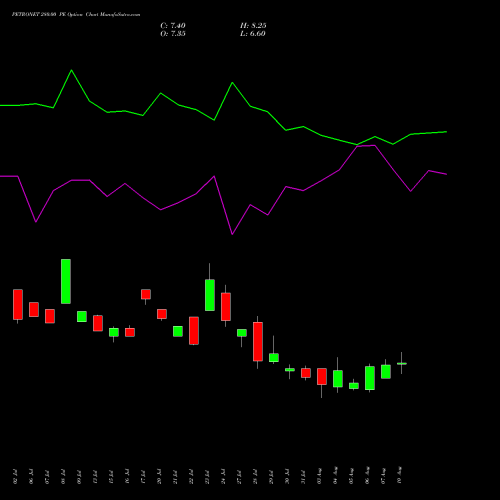This screenshot has width=500, height=500.
Task: Click the green candle on 06 Aug
Action: (x=370, y=378)
